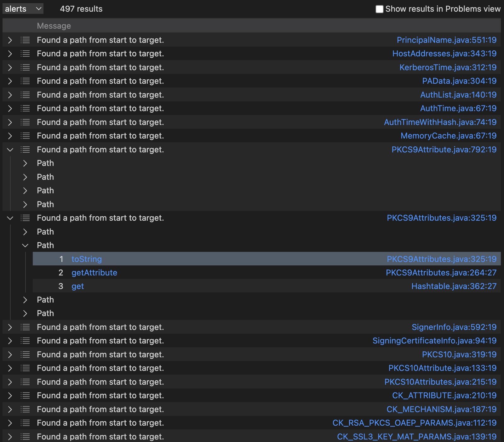
Task: Expand the first Path under PKCS9Attribute.java
Action: pos(25,163)
